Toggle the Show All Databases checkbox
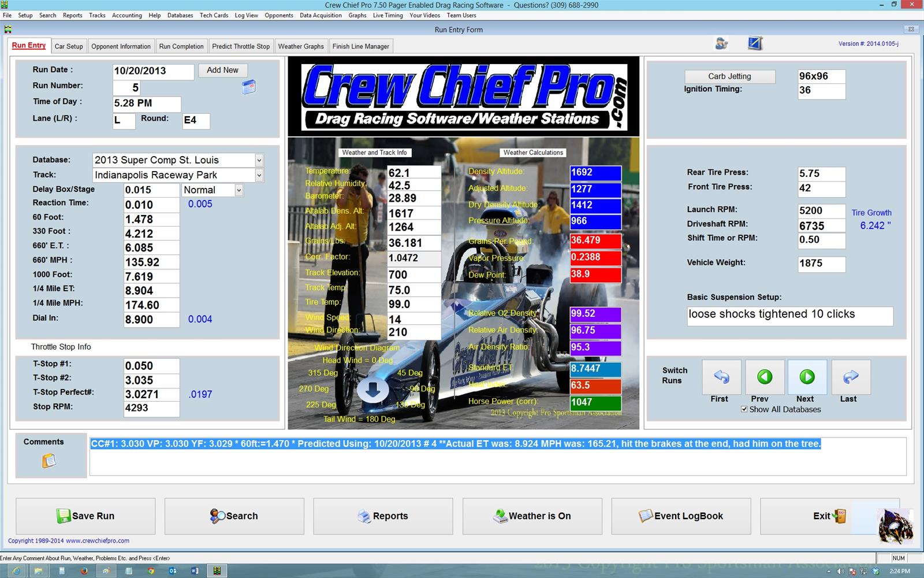Screen dimensions: 924x578 point(744,409)
